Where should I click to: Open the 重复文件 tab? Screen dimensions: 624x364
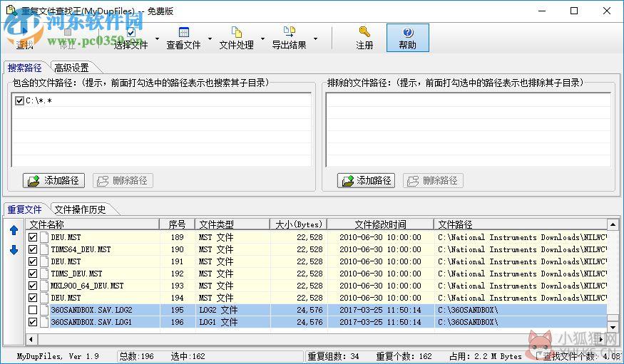[x=25, y=209]
